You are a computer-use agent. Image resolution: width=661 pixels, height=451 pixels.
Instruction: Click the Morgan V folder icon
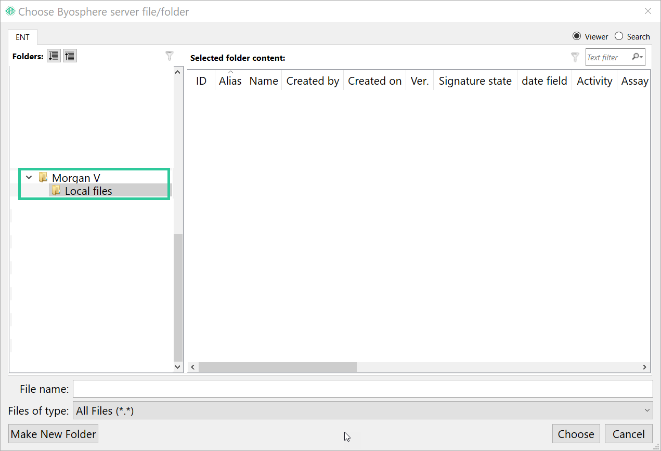coord(43,177)
